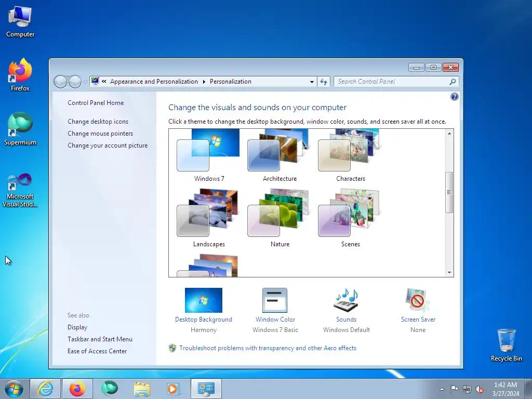This screenshot has width=532, height=399.
Task: Click the Screen Saver text link
Action: [418, 320]
